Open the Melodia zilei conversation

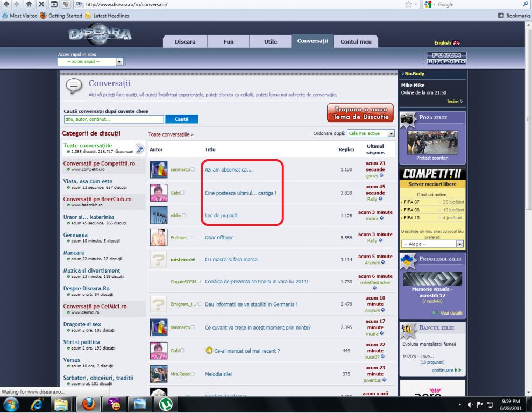pyautogui.click(x=218, y=374)
